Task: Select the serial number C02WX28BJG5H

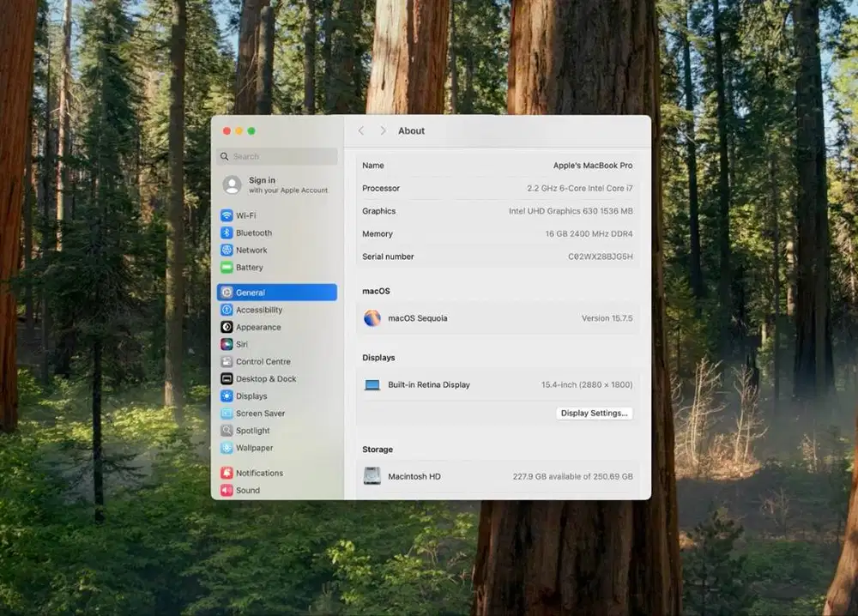Action: 601,257
